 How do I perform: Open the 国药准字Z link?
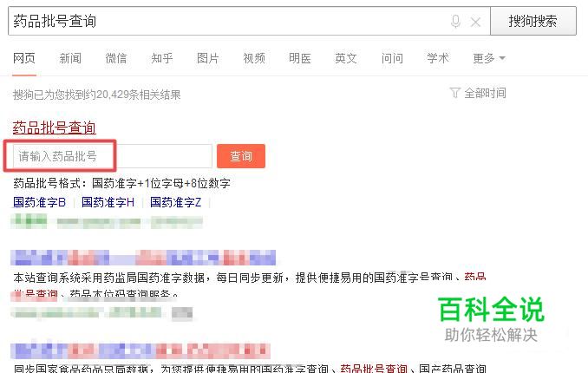175,202
